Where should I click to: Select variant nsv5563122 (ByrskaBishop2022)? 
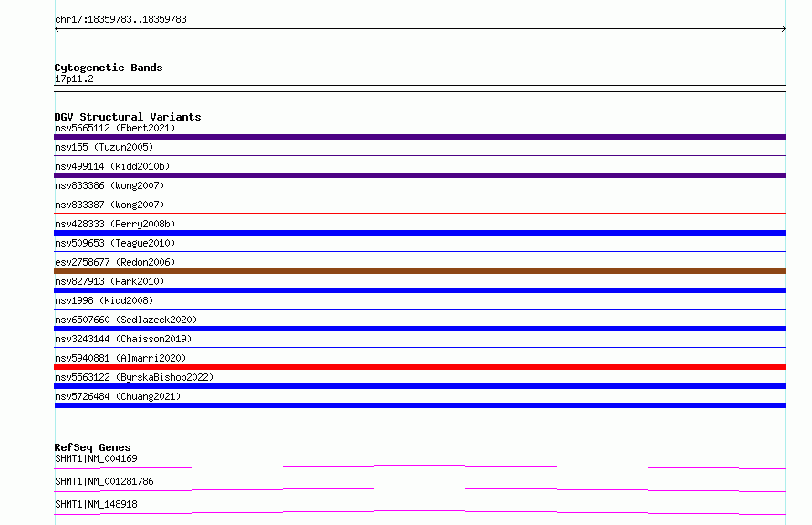tap(134, 377)
